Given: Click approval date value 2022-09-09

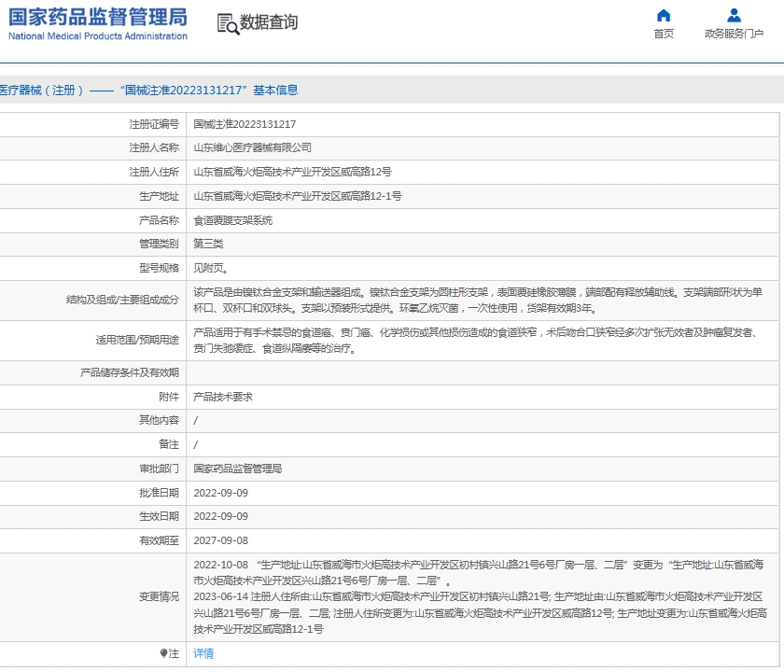Looking at the screenshot, I should [x=220, y=493].
